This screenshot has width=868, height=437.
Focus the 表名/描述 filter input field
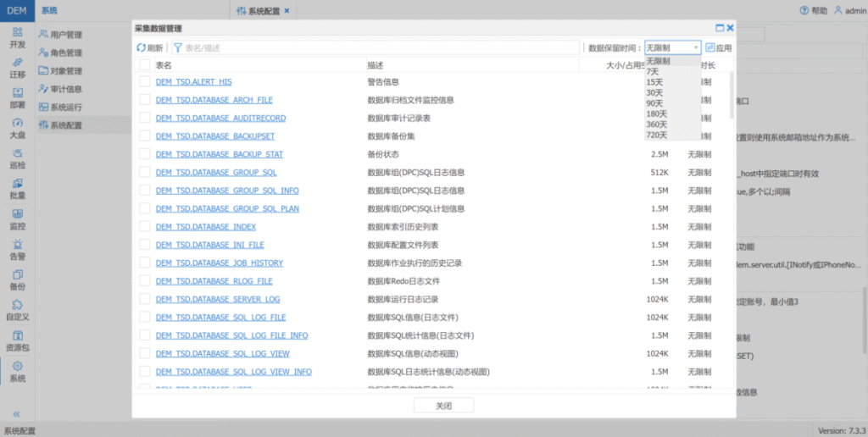tap(377, 48)
